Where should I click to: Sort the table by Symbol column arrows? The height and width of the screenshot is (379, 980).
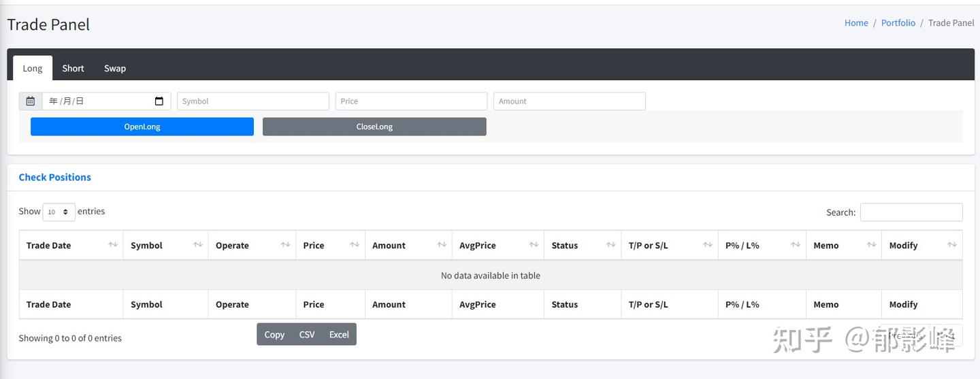pyautogui.click(x=198, y=245)
